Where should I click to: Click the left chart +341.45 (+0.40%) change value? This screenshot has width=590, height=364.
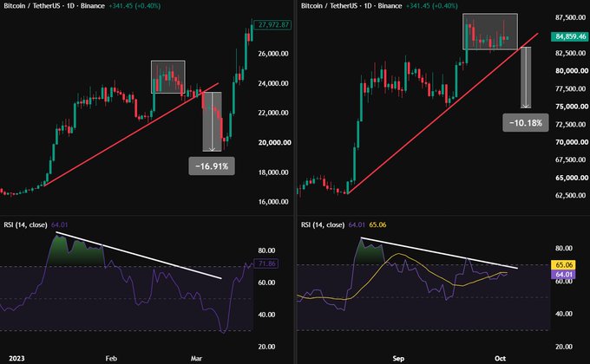[134, 6]
